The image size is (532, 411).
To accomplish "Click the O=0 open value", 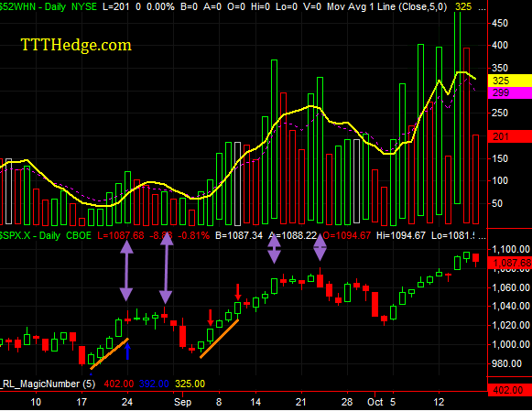I will pyautogui.click(x=236, y=6).
